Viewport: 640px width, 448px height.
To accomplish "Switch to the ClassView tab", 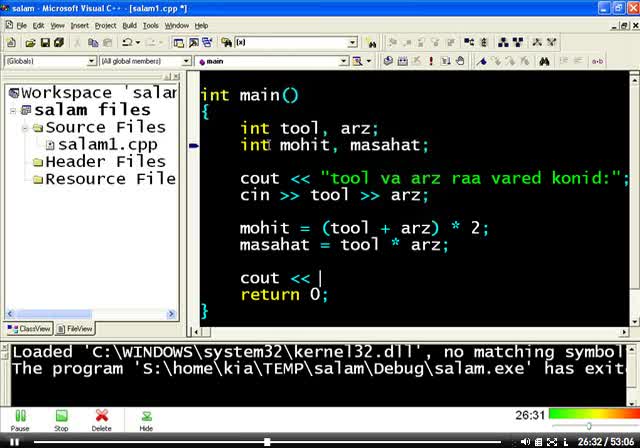I will click(29, 329).
